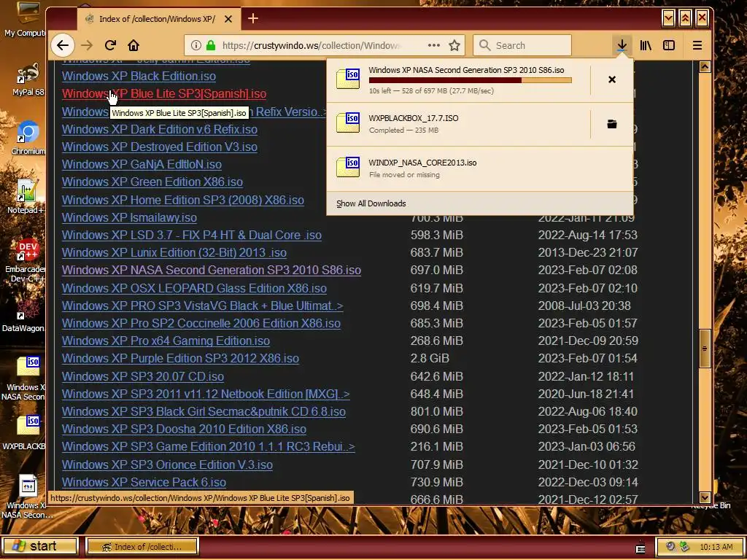Click the 10:13 AM taskbar clock
This screenshot has height=560, width=747.
[716, 547]
